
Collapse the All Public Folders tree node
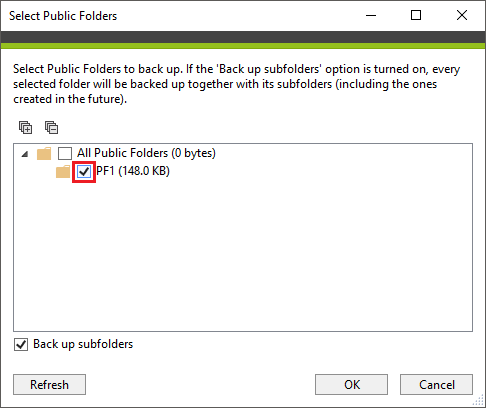click(24, 154)
